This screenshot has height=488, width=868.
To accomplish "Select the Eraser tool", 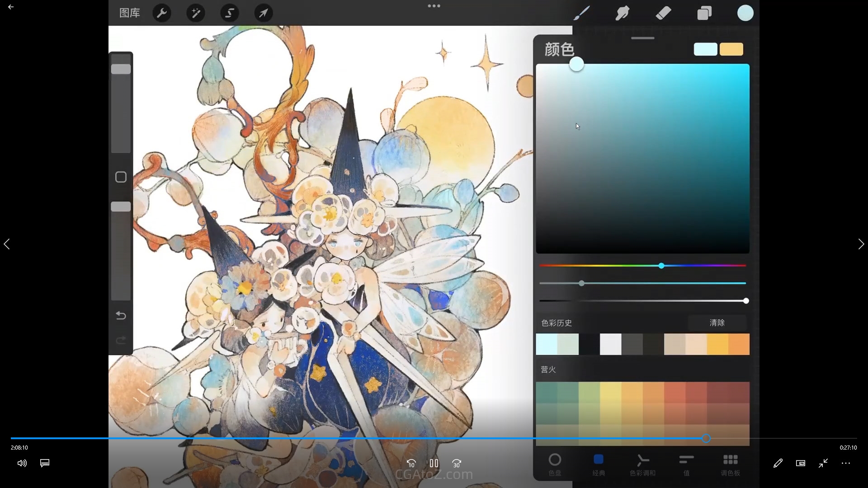I will coord(663,13).
